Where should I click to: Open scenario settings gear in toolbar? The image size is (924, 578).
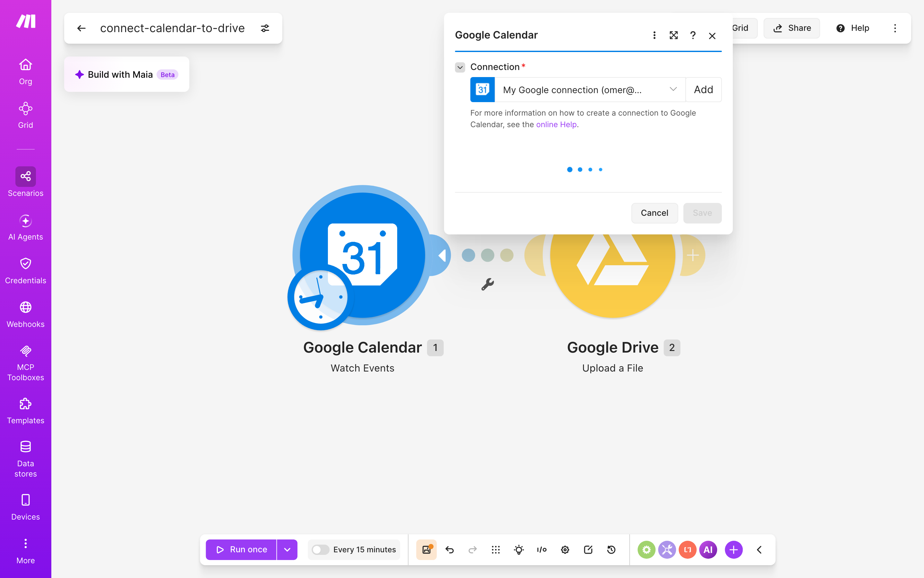(565, 549)
